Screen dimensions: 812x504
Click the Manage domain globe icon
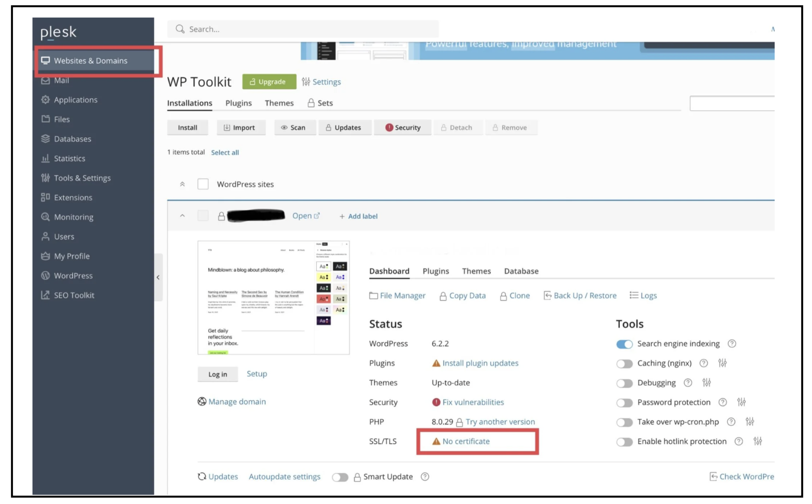(202, 402)
